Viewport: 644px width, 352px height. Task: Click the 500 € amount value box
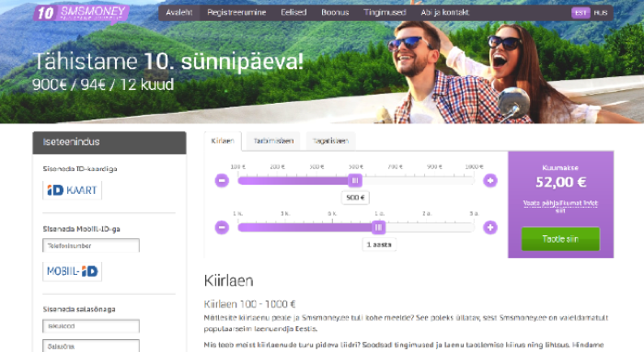coord(355,198)
